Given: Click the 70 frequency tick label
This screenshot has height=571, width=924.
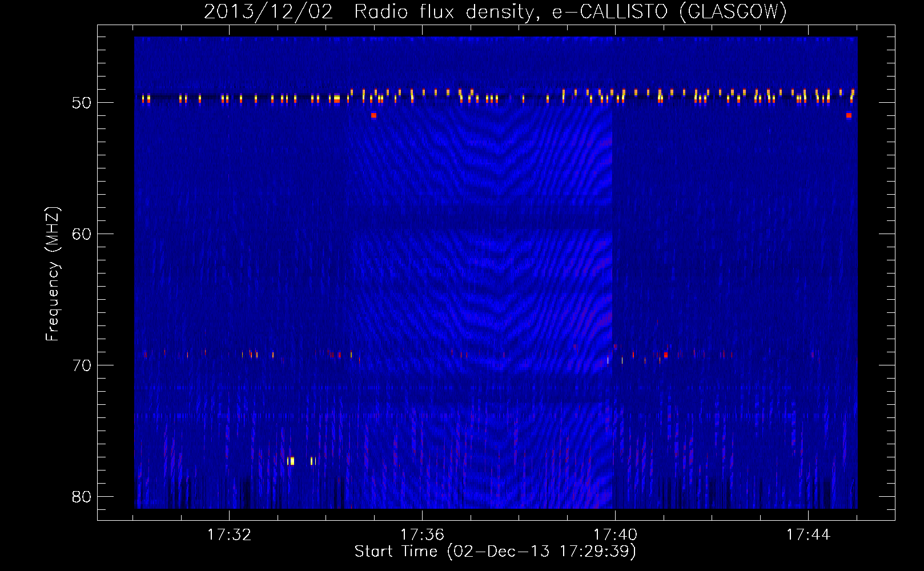Looking at the screenshot, I should coord(82,365).
